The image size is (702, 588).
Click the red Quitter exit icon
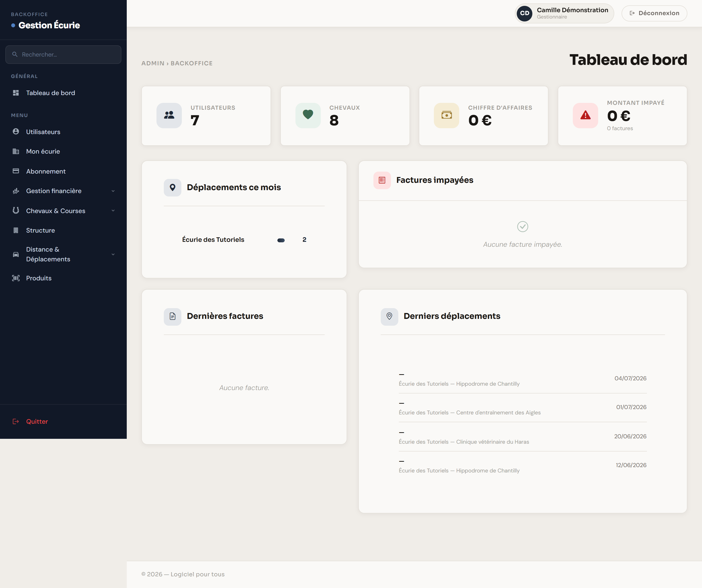16,421
